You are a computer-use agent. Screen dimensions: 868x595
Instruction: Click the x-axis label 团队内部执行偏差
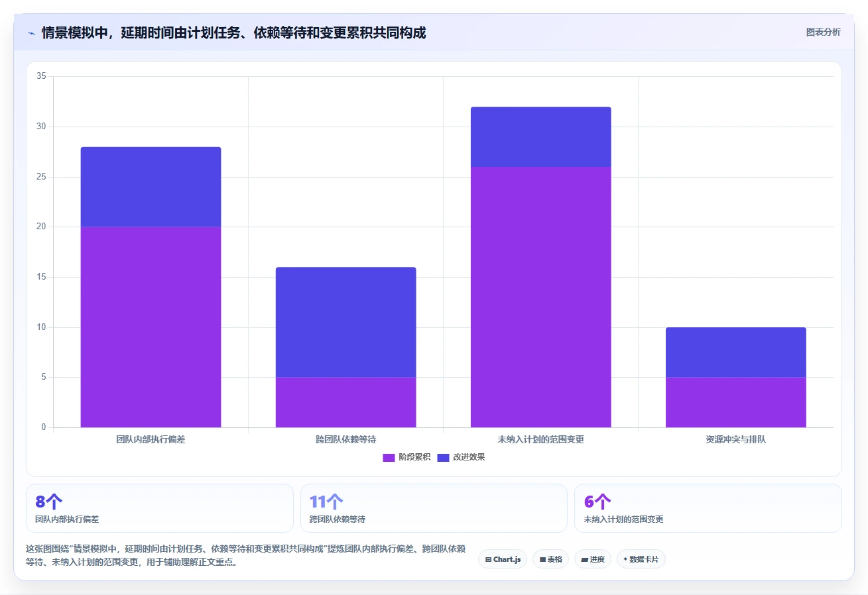click(x=151, y=439)
